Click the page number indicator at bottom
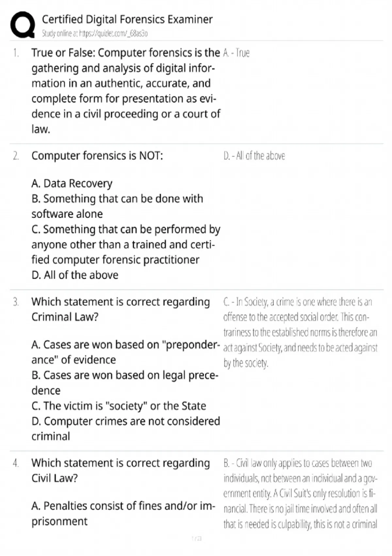 click(196, 539)
